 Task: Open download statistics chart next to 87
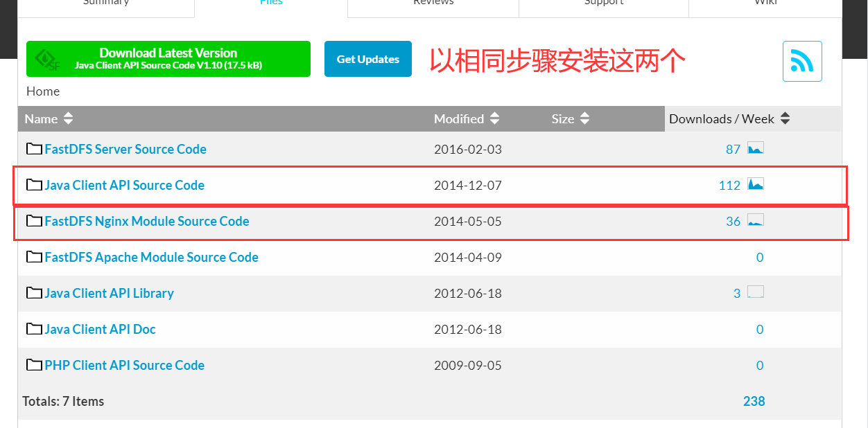756,148
